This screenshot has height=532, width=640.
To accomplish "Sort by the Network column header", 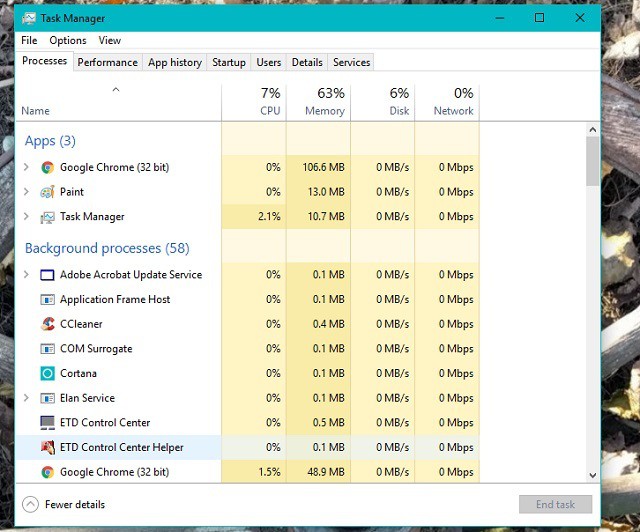I will 447,102.
